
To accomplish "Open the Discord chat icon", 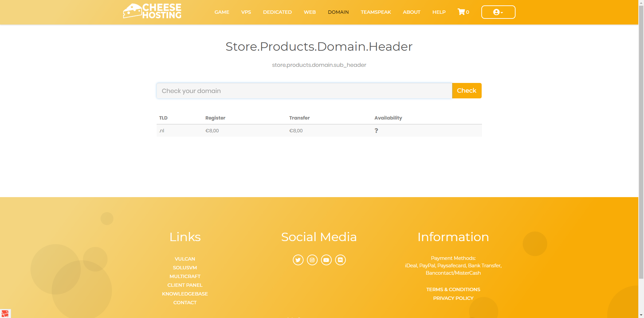I will tap(340, 260).
